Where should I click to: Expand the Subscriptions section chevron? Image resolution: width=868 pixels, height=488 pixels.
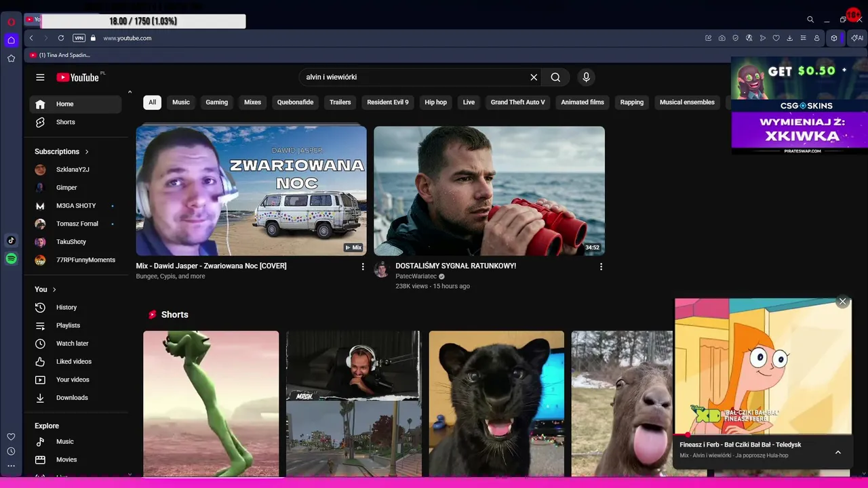point(87,152)
